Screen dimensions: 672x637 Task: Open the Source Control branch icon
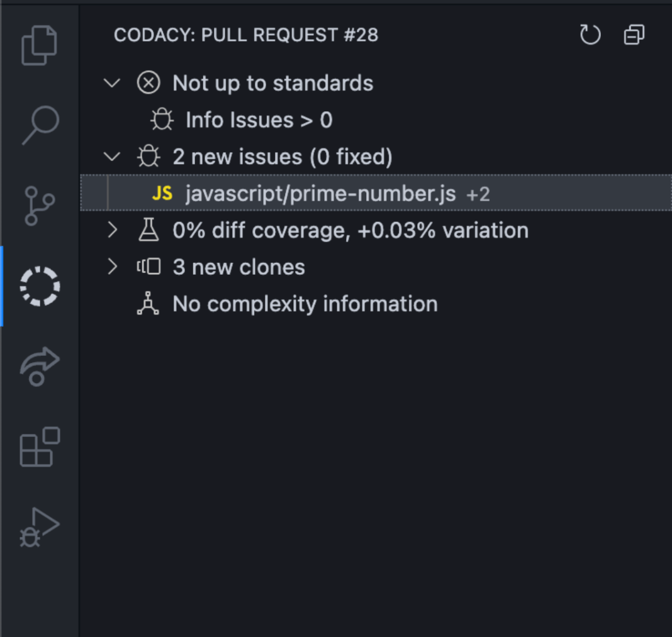(x=40, y=206)
